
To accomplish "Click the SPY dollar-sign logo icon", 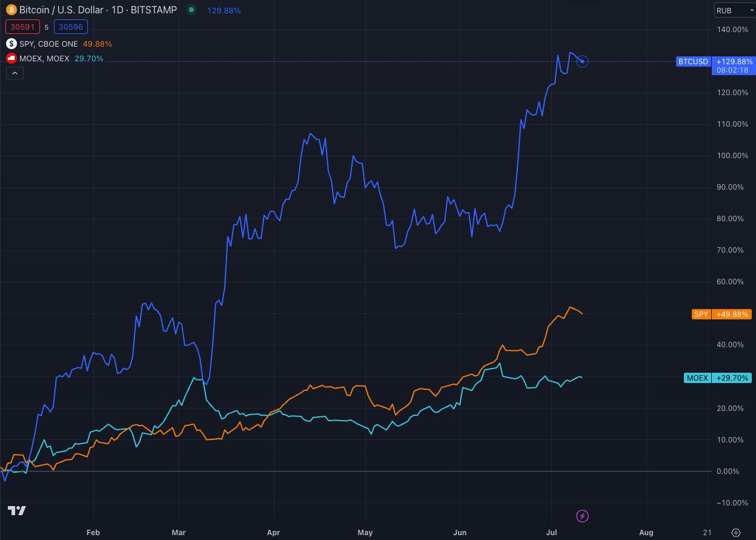I will click(11, 44).
